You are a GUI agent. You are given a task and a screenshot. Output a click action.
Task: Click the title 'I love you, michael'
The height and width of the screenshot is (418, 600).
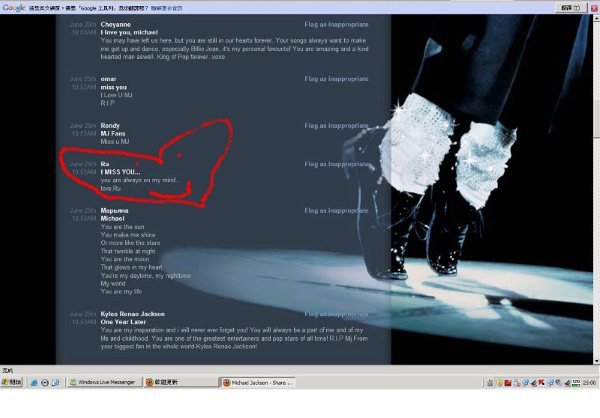tap(129, 33)
